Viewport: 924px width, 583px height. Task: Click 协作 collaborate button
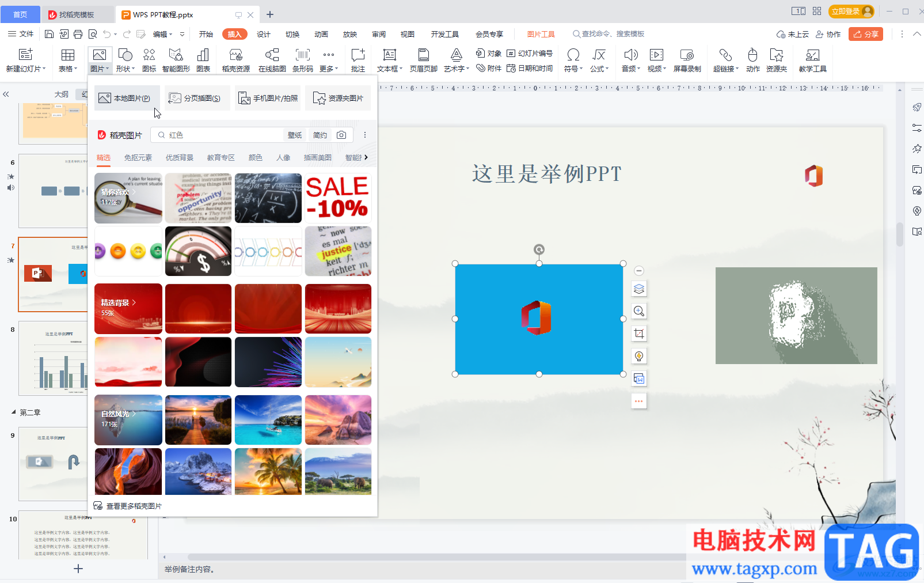[x=828, y=34]
